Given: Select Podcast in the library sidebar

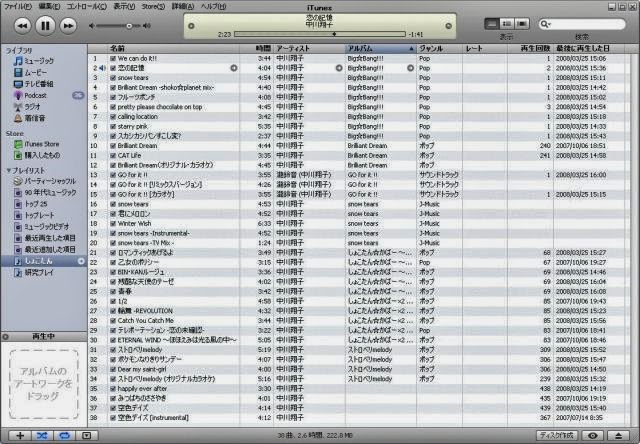Looking at the screenshot, I should (x=35, y=95).
